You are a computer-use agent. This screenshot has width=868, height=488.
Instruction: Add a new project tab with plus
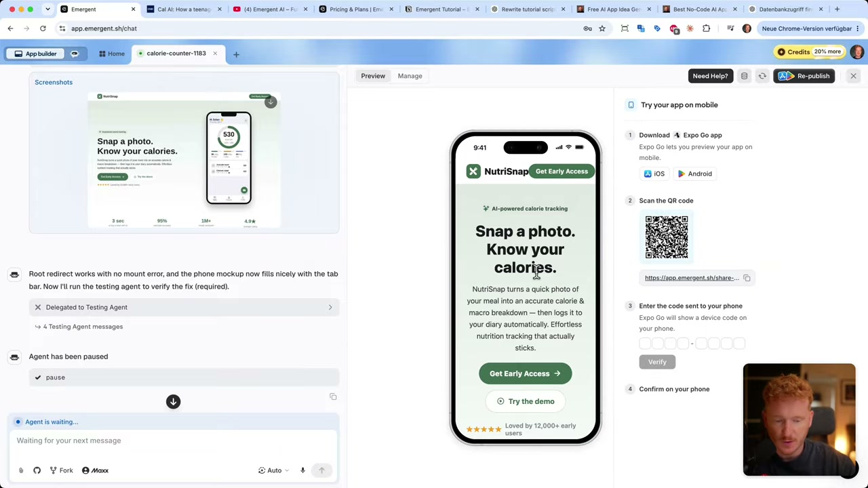[236, 54]
